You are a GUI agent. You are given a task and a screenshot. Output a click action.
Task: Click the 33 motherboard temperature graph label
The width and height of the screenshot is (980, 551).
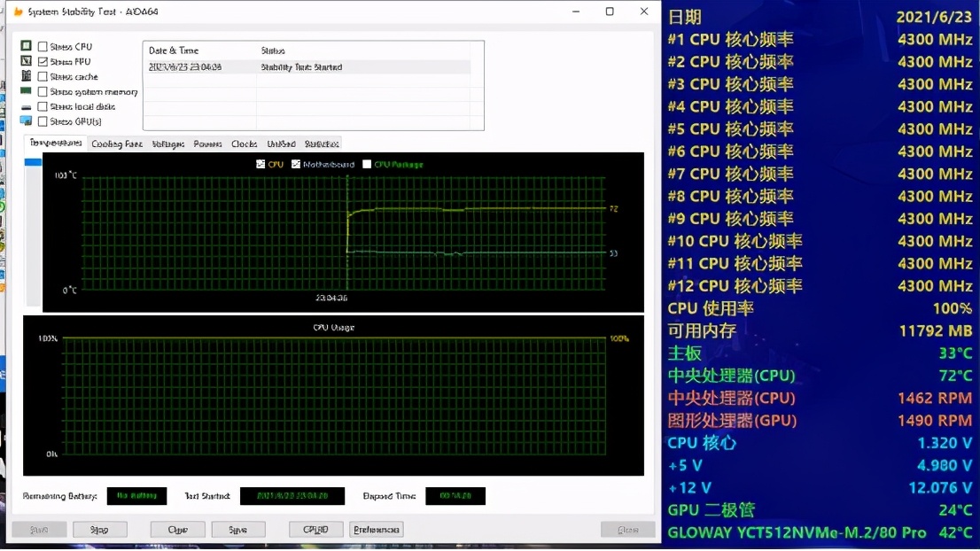click(613, 253)
